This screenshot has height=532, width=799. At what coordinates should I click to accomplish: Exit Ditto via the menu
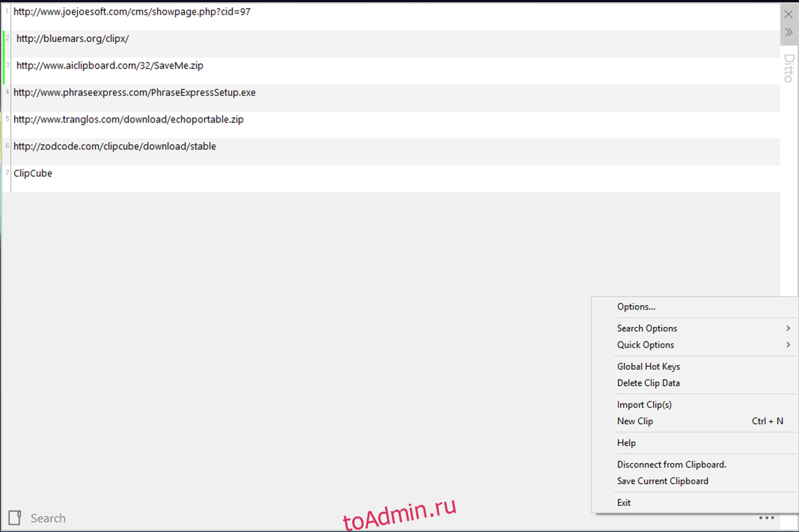coord(694,503)
